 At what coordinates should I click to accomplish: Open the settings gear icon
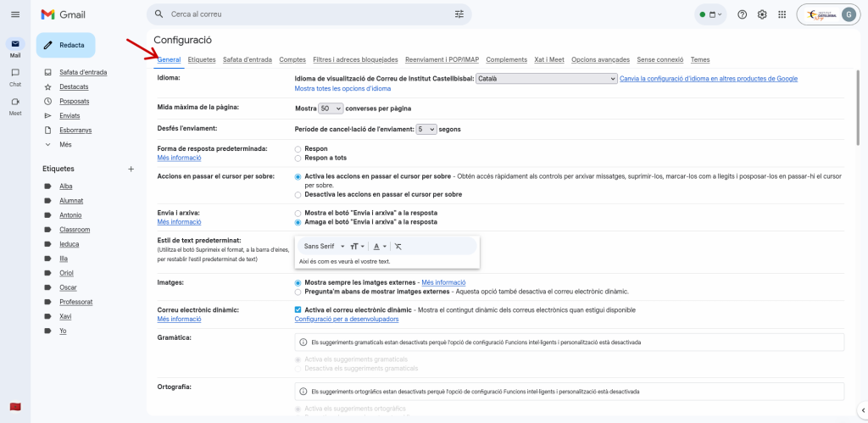click(x=762, y=14)
